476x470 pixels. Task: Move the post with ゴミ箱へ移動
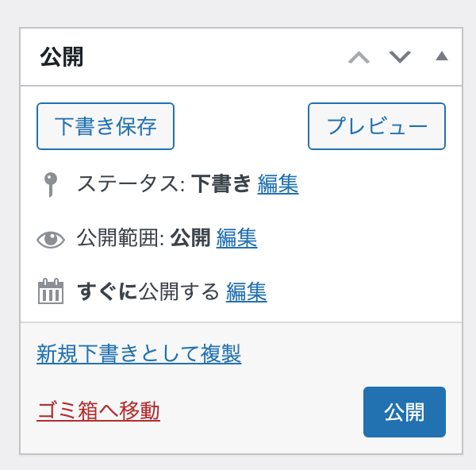[98, 410]
